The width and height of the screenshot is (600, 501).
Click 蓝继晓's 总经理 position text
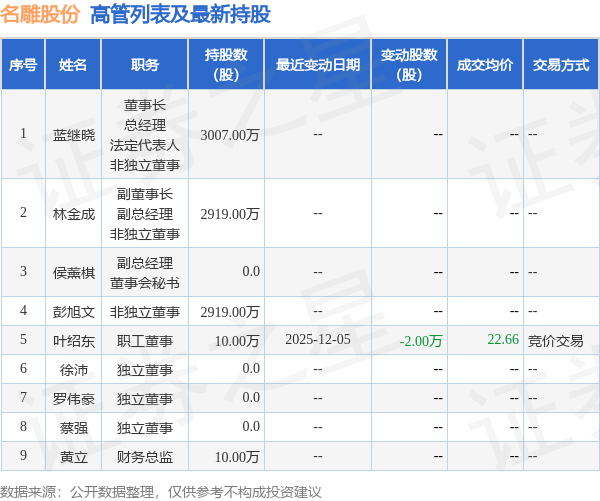(145, 125)
